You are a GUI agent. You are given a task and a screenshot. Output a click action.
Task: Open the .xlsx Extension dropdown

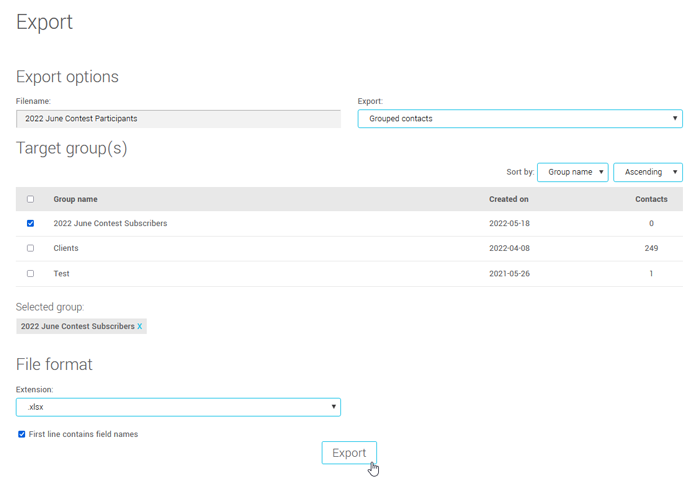point(178,407)
